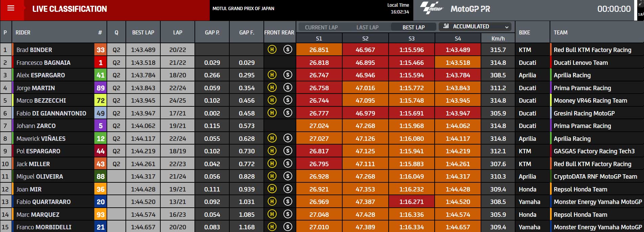Click the bar chart icon beside ACCUMULATED

click(x=446, y=26)
